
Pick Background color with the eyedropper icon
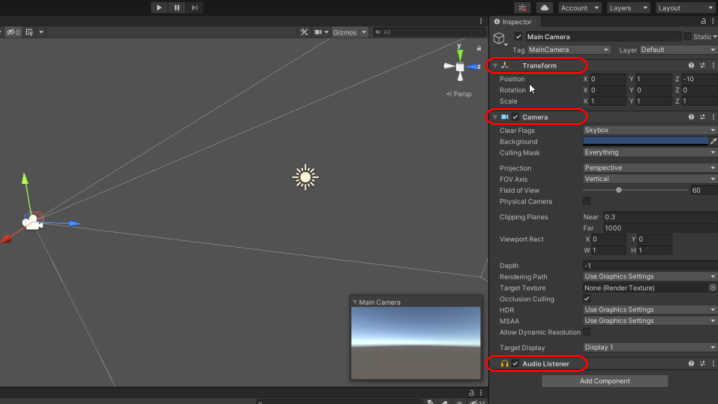click(713, 142)
